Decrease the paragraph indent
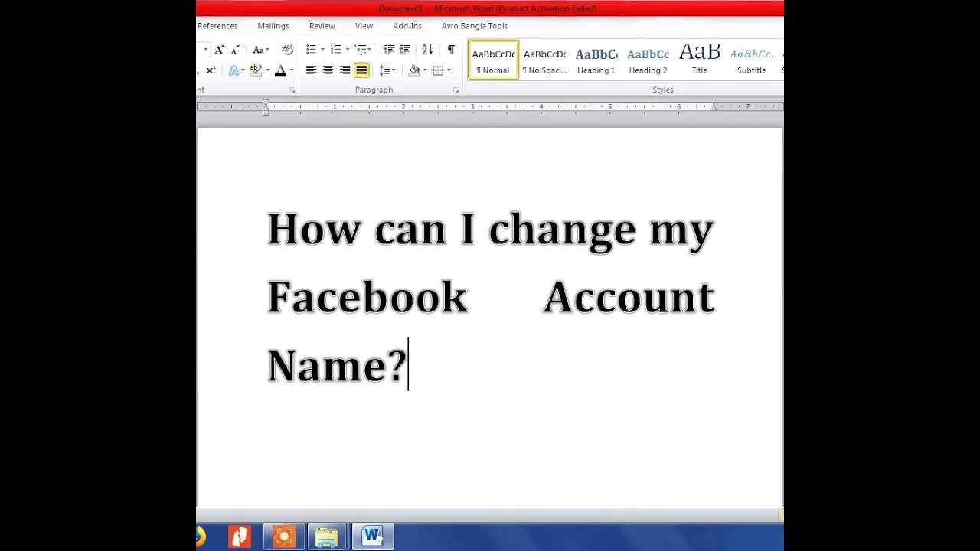Screen dimensions: 980x551 389,50
